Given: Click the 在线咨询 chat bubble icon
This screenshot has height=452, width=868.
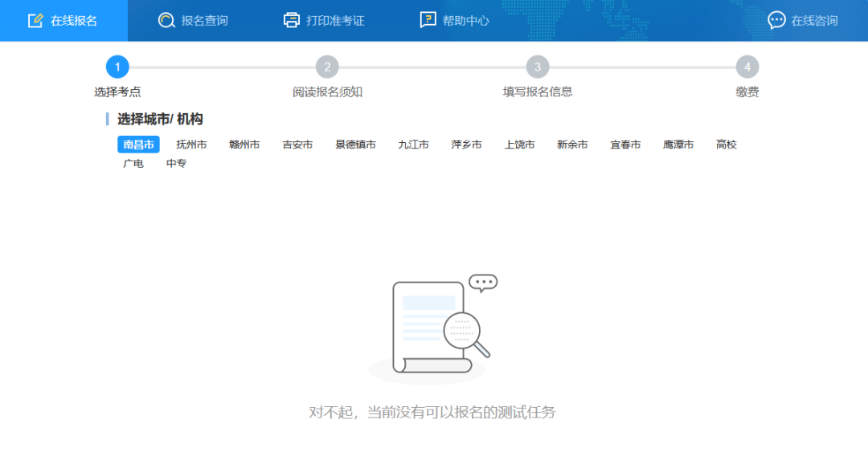Looking at the screenshot, I should (776, 20).
